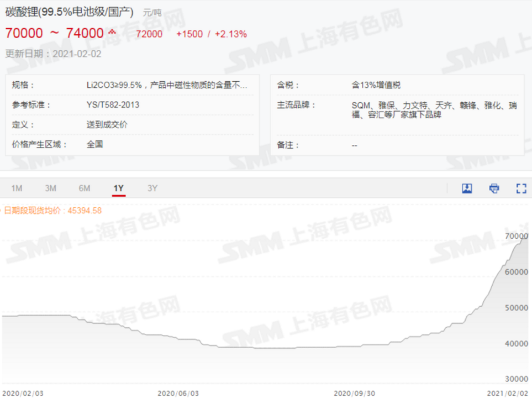Switch chart to 6M range
532x404 pixels.
85,188
